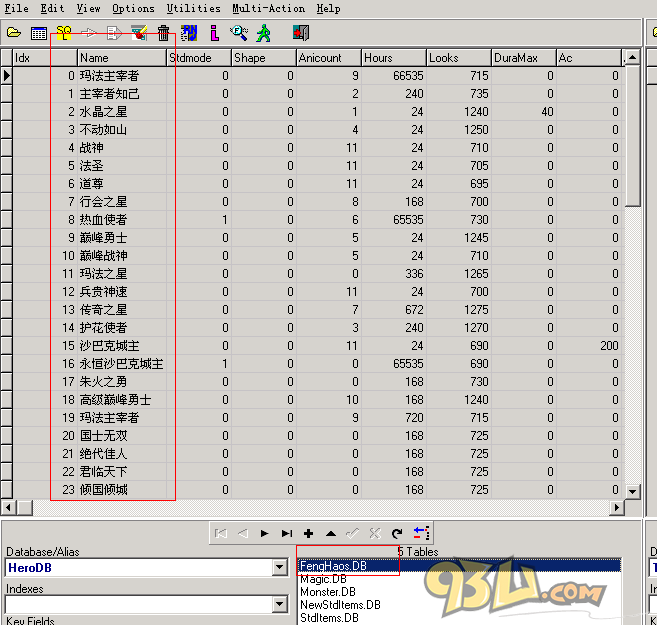Open the View menu
657x625 pixels.
pyautogui.click(x=88, y=8)
